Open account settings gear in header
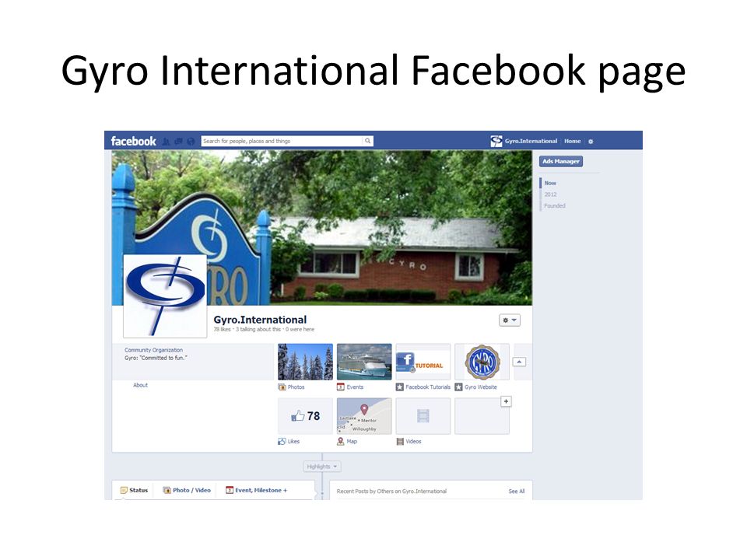The width and height of the screenshot is (747, 560). 591,142
